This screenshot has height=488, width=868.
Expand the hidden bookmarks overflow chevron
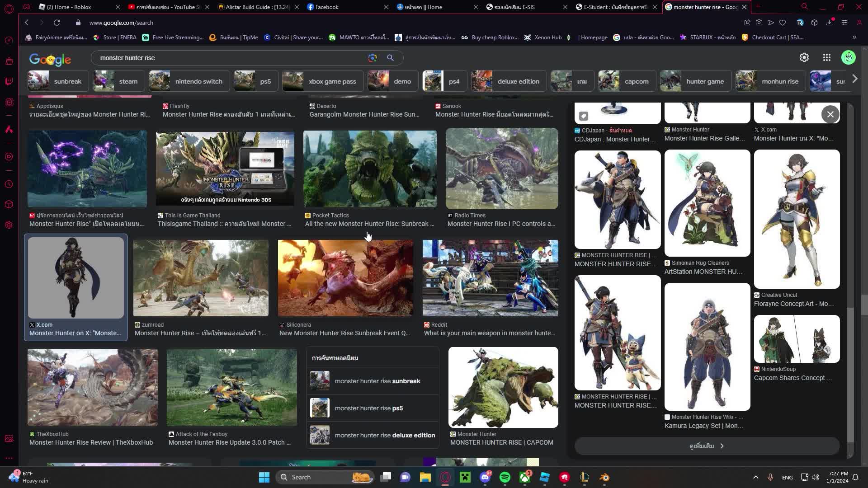(854, 38)
